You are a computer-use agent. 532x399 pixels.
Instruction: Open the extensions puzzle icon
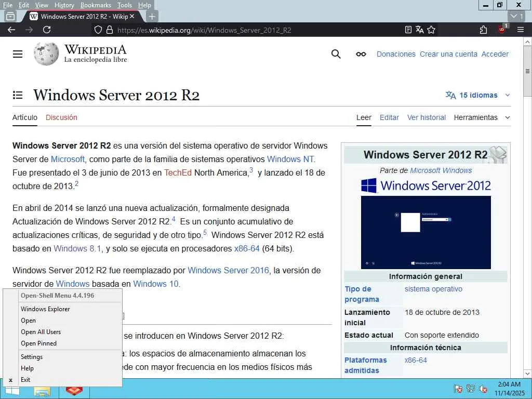(484, 30)
